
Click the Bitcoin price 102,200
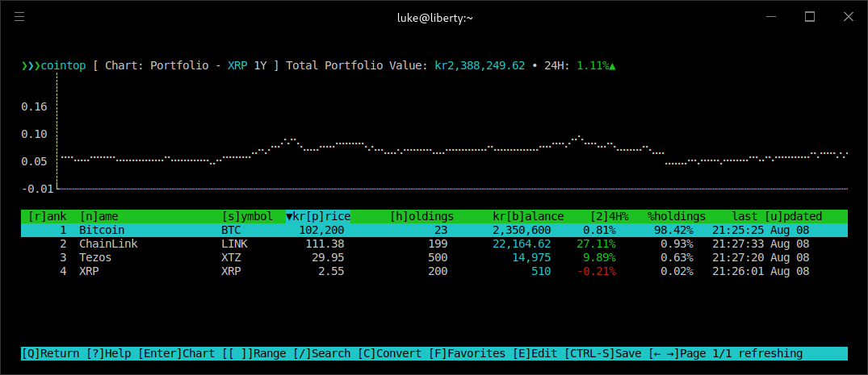pos(321,230)
